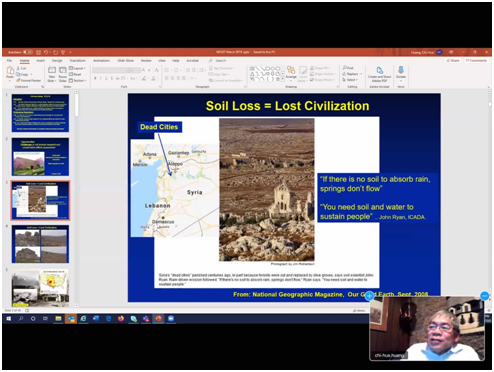
Task: Select slide 4 thumbnail with ruins photos
Action: (x=40, y=244)
